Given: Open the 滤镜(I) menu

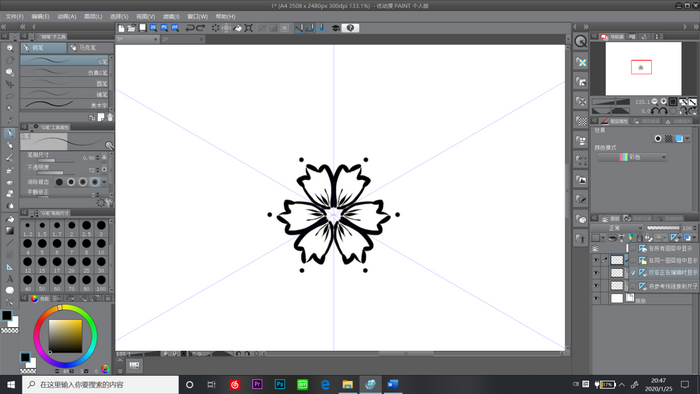Looking at the screenshot, I should (171, 17).
